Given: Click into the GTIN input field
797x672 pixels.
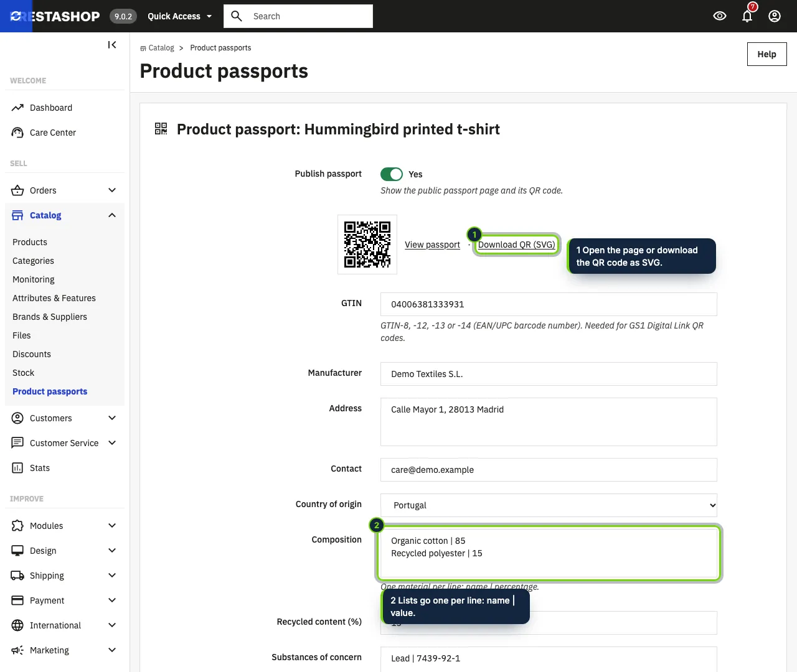Looking at the screenshot, I should (x=549, y=304).
